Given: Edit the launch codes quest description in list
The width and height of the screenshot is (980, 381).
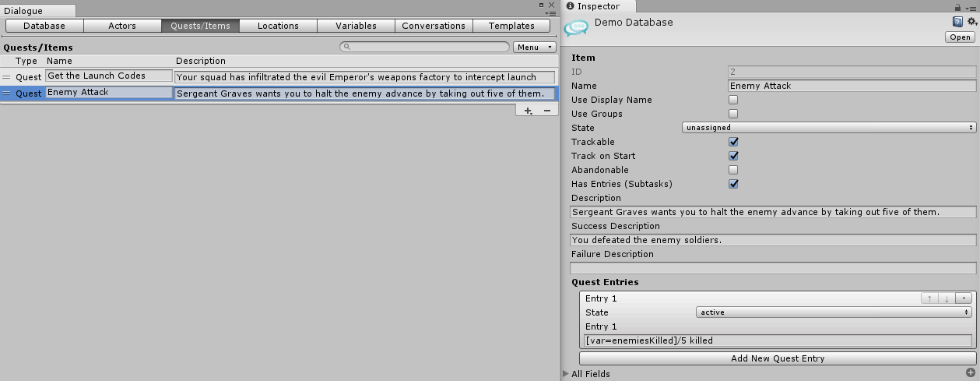Looking at the screenshot, I should (365, 77).
